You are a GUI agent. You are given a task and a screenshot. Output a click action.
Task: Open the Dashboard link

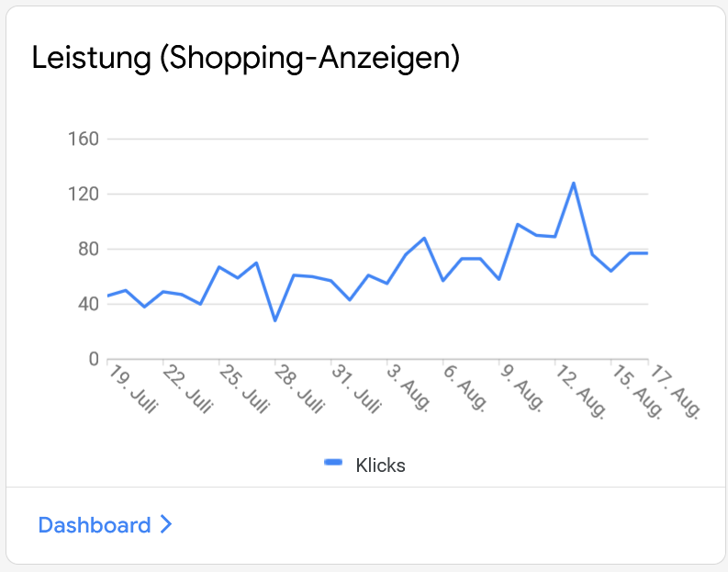tap(95, 525)
